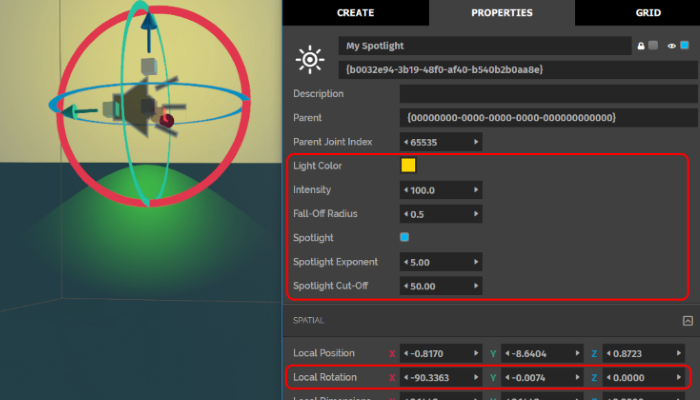This screenshot has height=400, width=700.
Task: Open the PROPERTIES tab
Action: coord(502,12)
